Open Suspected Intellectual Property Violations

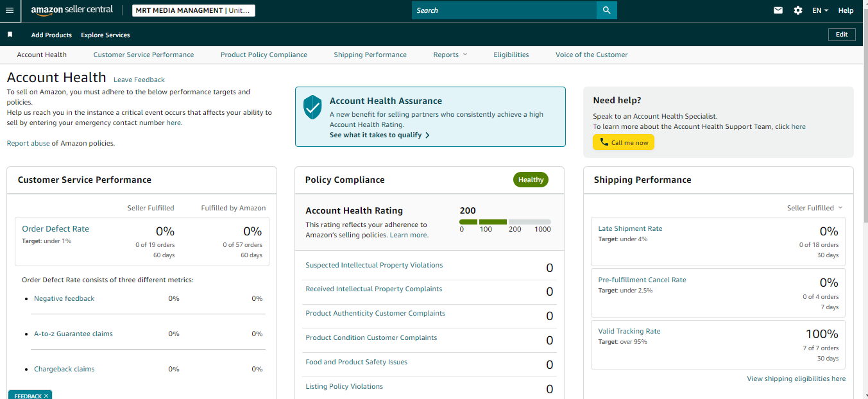(374, 265)
